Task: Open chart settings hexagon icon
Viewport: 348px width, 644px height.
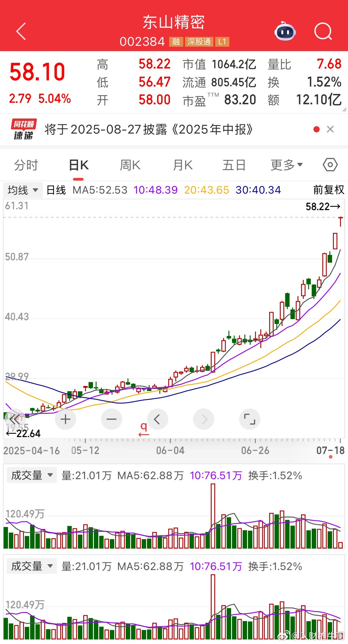Action: (x=330, y=165)
